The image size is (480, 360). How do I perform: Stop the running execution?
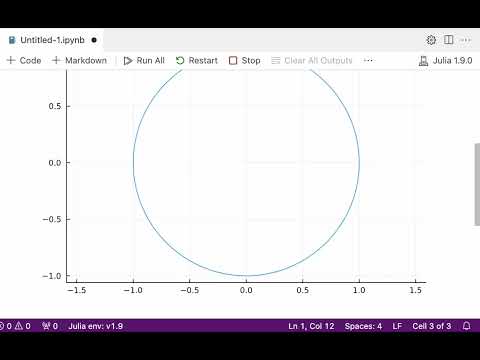pos(245,60)
